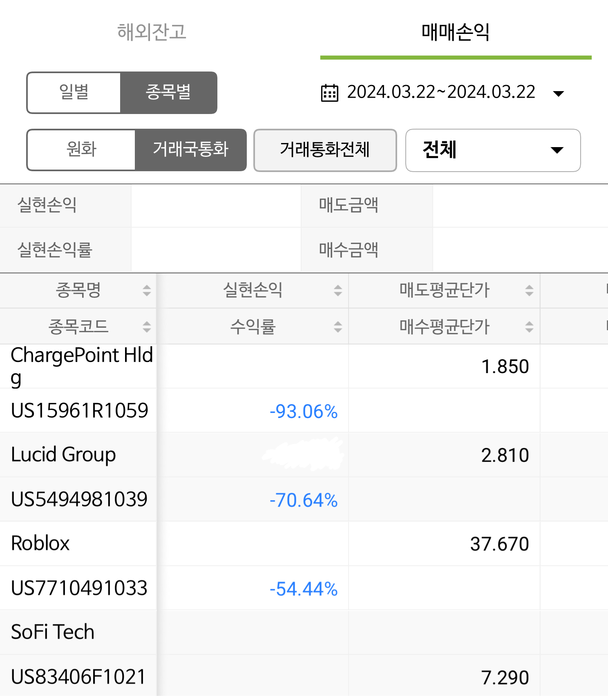
Task: Open the 전체 dropdown
Action: (493, 150)
